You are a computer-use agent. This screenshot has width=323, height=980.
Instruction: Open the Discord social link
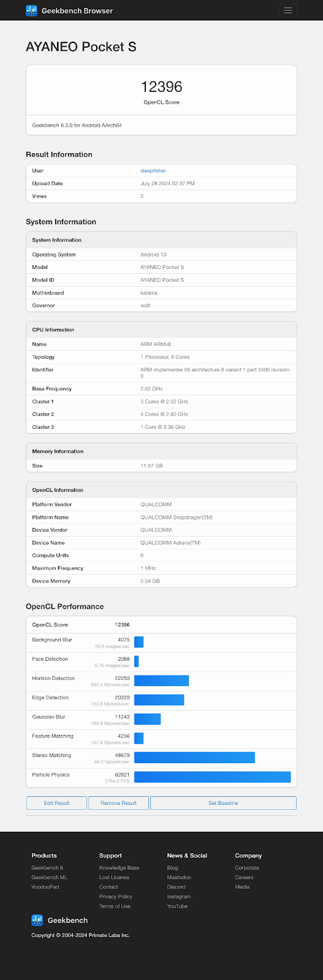[176, 887]
